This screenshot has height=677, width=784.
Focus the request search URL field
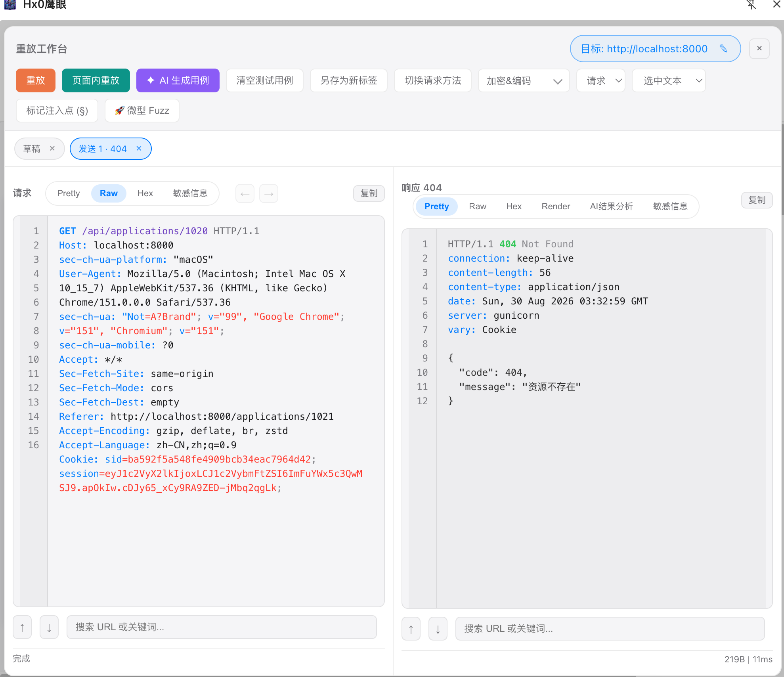click(222, 627)
